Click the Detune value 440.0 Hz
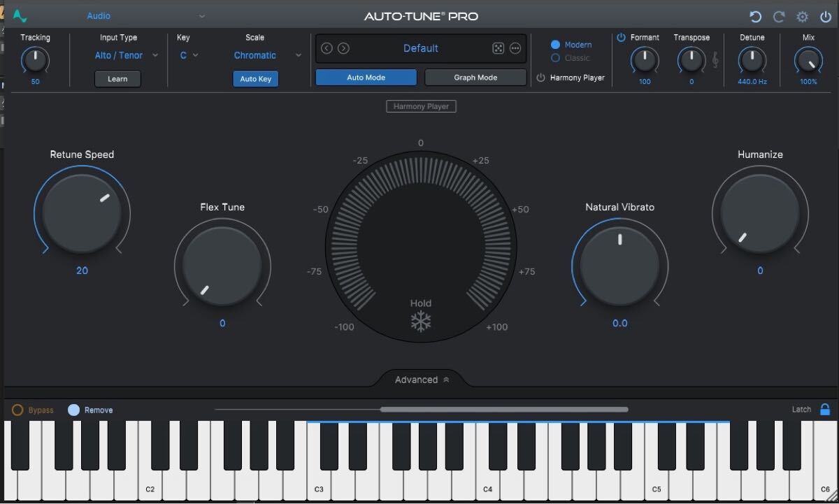The width and height of the screenshot is (839, 504). pyautogui.click(x=752, y=82)
